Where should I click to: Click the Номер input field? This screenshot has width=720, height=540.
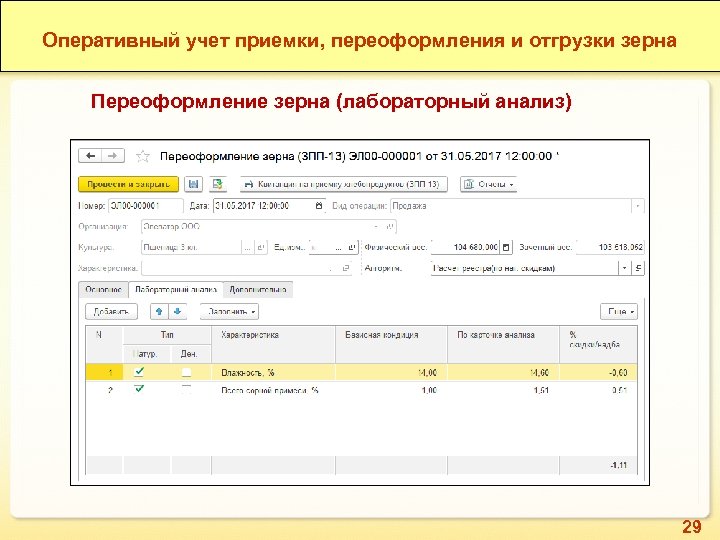click(x=146, y=206)
